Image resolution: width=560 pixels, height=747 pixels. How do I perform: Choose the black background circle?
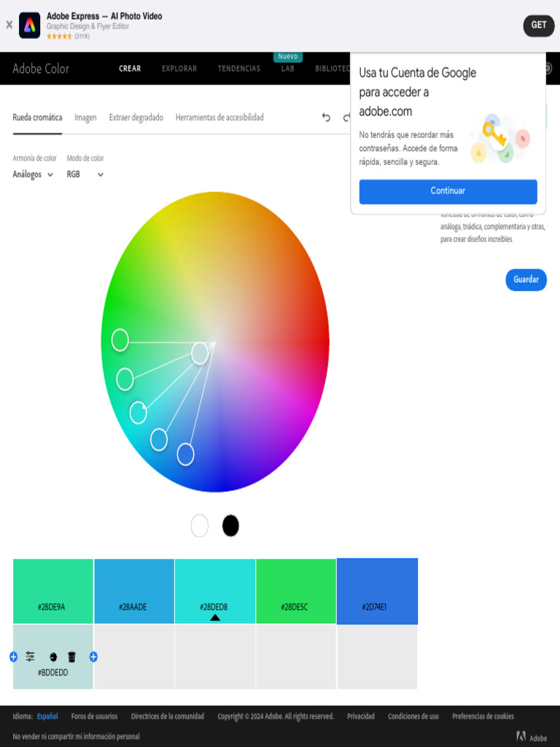tap(230, 526)
